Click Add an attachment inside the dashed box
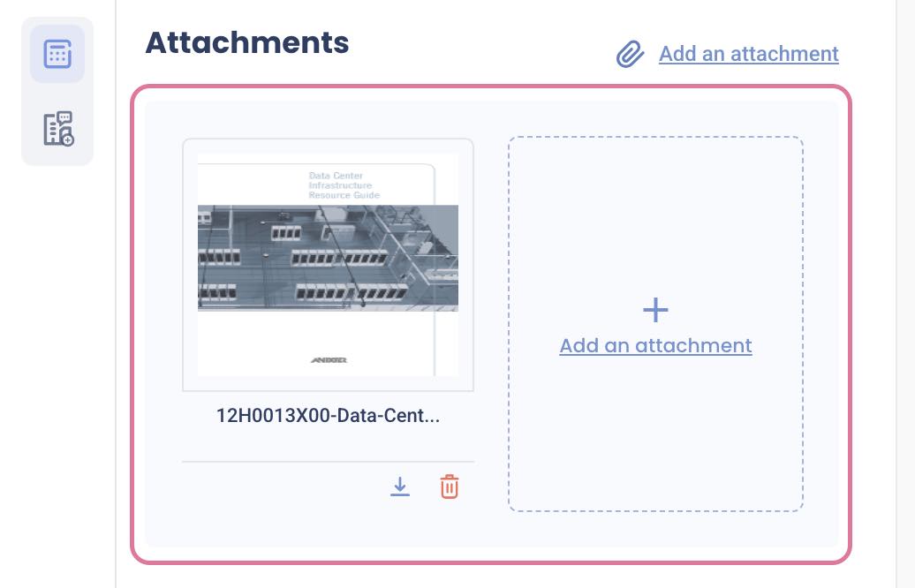The width and height of the screenshot is (915, 588). [655, 345]
